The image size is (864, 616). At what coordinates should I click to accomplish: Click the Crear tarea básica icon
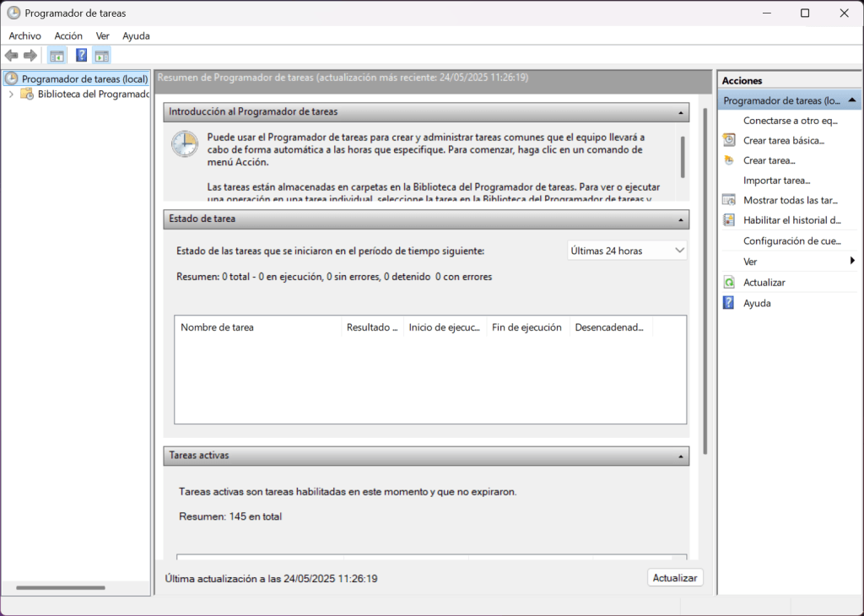(x=729, y=140)
